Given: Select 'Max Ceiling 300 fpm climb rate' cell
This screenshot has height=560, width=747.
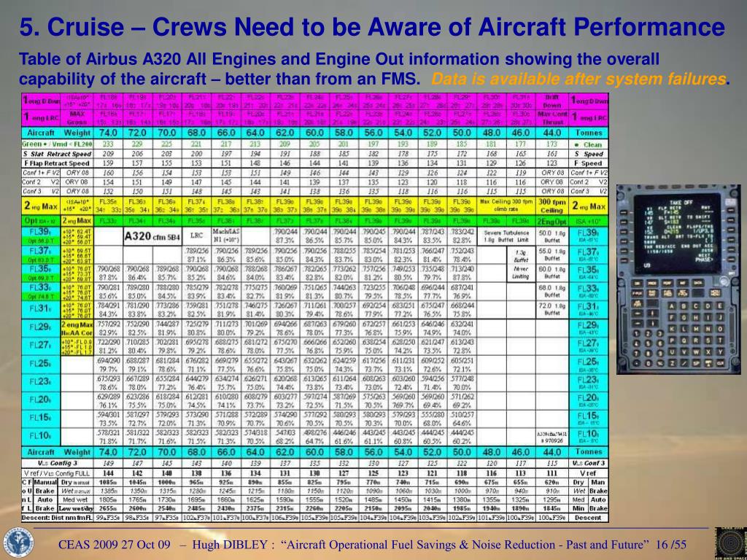Looking at the screenshot, I should (x=506, y=206).
